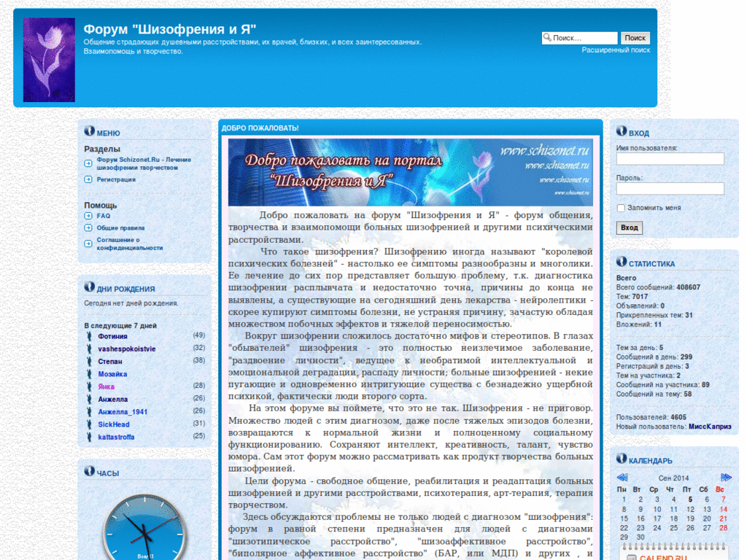Click the analog clock widget
Screen dimensions: 747x560
pyautogui.click(x=144, y=528)
